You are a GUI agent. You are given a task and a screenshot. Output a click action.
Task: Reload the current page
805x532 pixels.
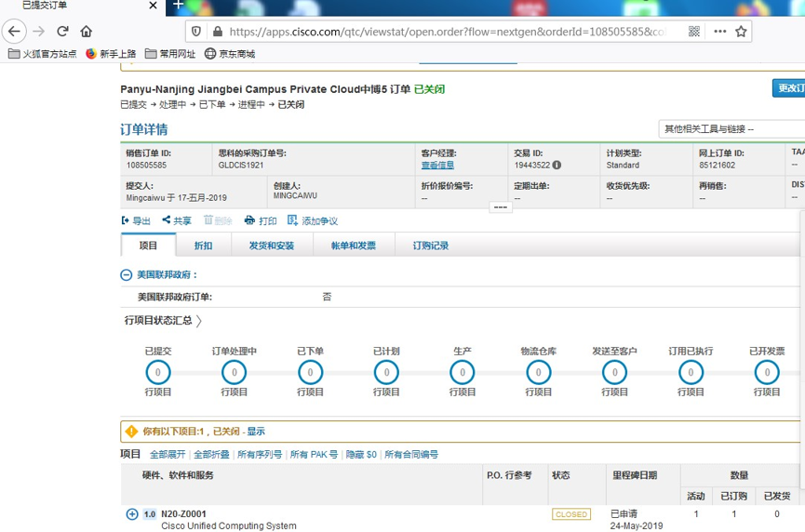(x=62, y=32)
